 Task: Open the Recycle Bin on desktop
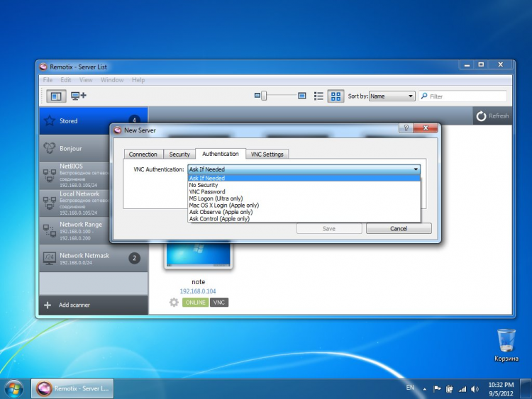(506, 345)
